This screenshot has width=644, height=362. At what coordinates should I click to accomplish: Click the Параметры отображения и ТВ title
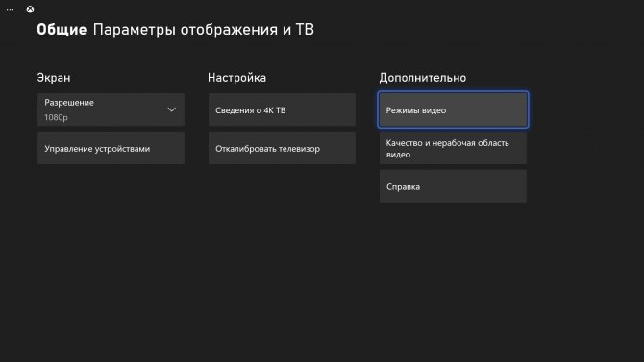pos(204,30)
